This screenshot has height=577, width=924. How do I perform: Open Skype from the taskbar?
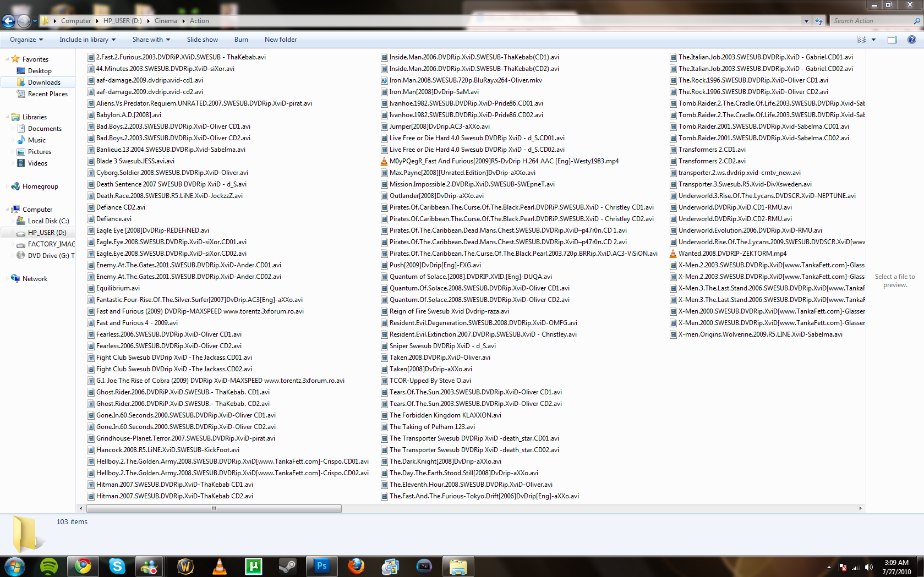tap(117, 566)
